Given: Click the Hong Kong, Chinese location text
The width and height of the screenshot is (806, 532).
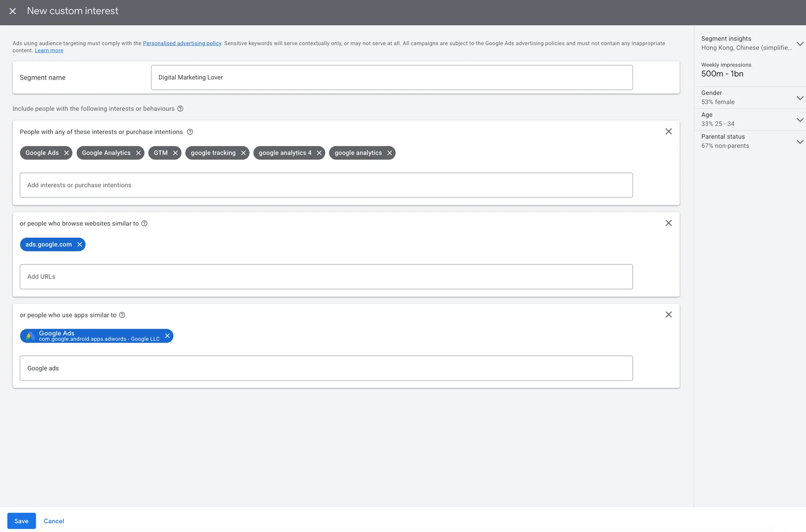Looking at the screenshot, I should coord(747,48).
